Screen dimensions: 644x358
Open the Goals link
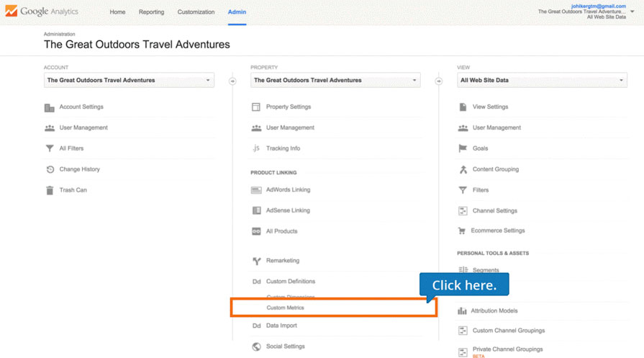click(x=480, y=148)
